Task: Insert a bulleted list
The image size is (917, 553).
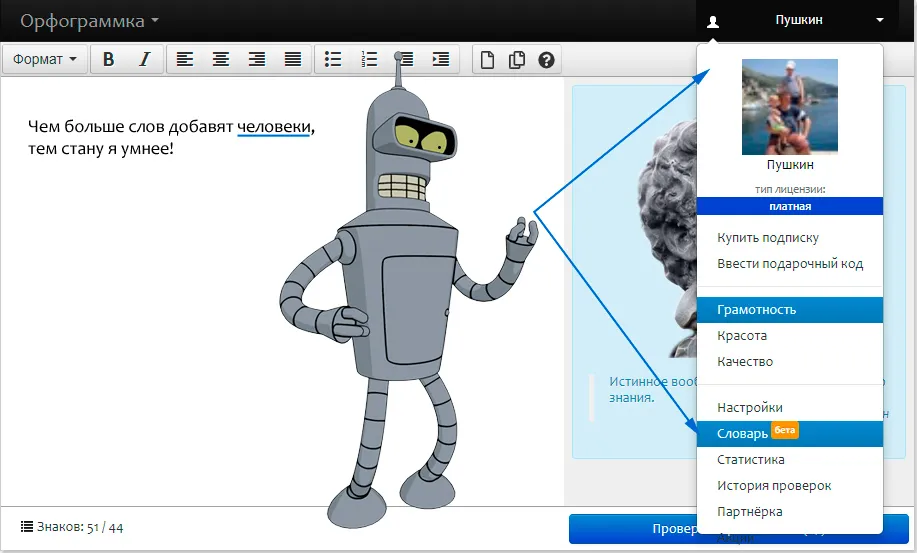Action: coord(333,59)
